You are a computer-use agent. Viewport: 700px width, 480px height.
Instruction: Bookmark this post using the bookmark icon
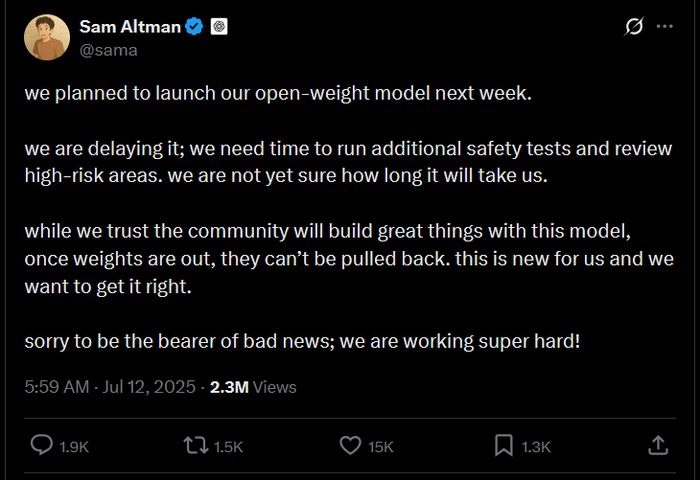tap(504, 444)
